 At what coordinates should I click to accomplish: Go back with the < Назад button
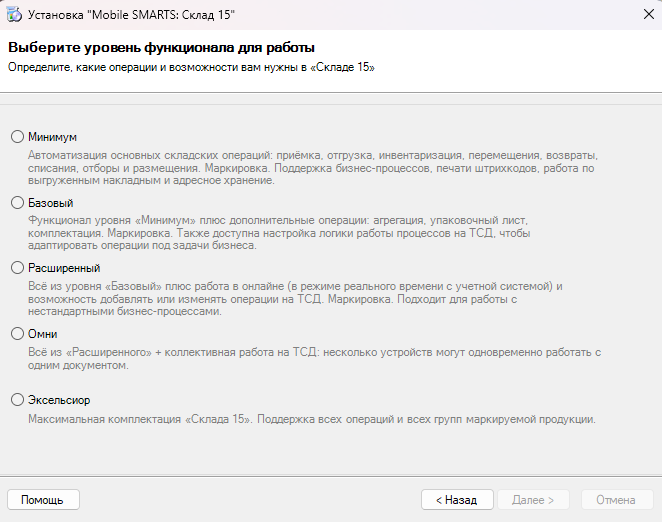pos(456,499)
